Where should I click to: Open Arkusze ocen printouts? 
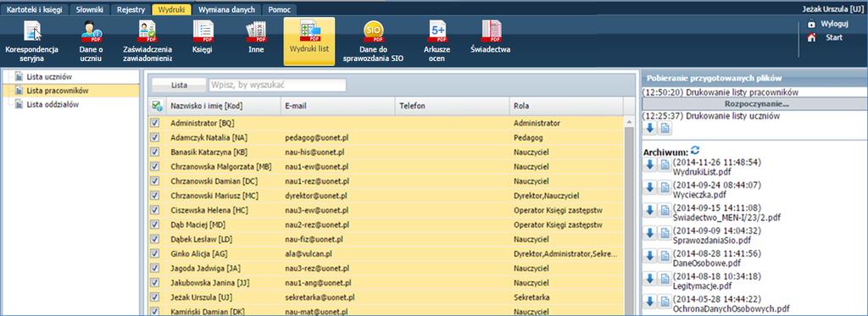437,42
